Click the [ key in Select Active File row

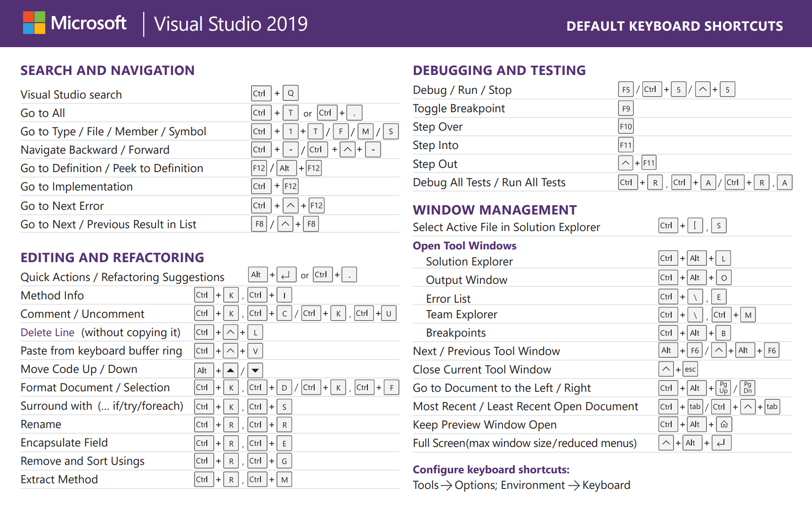[695, 226]
